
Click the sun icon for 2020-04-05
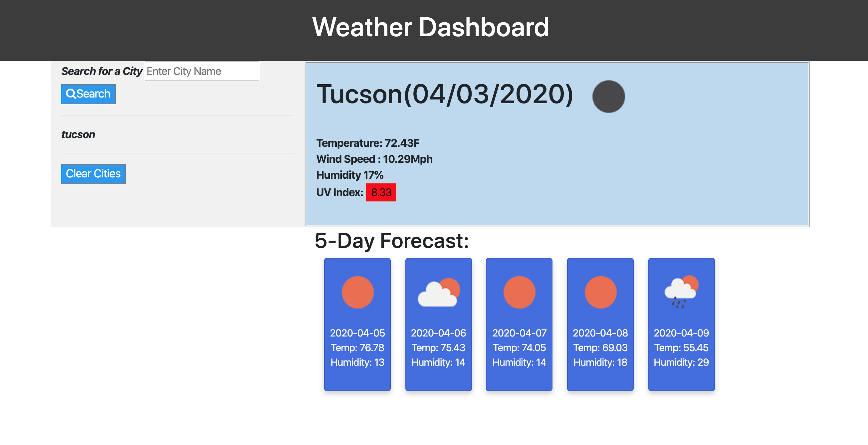[x=357, y=292]
